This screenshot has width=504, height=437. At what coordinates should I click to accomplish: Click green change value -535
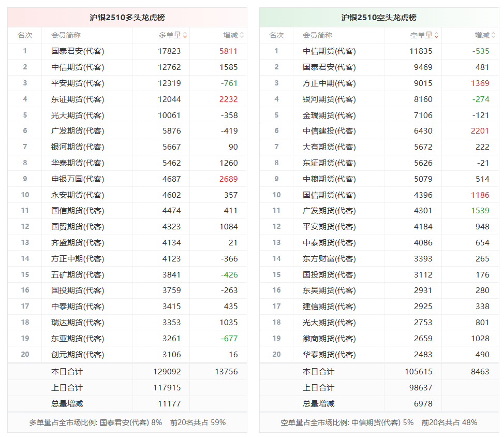[x=481, y=51]
